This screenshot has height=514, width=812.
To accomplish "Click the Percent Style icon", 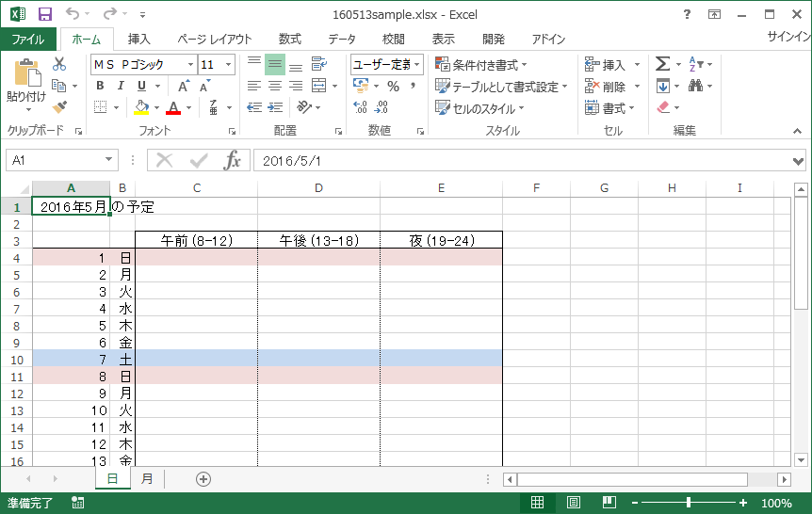I will click(393, 86).
